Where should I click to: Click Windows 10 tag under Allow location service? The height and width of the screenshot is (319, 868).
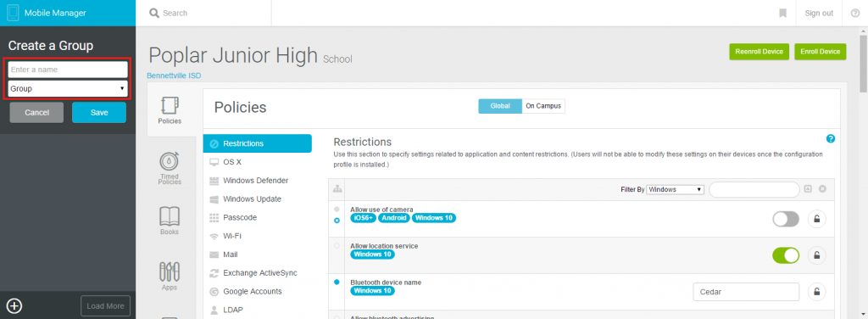(372, 255)
